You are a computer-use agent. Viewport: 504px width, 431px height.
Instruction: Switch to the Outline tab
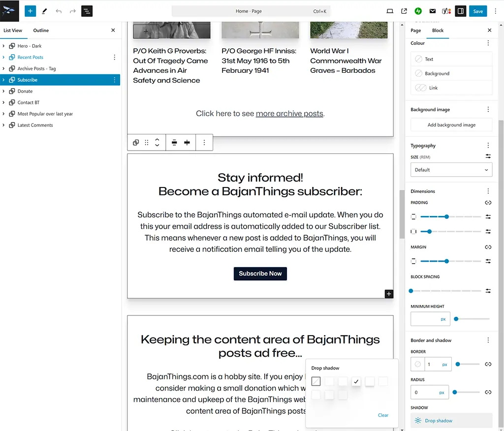[41, 30]
